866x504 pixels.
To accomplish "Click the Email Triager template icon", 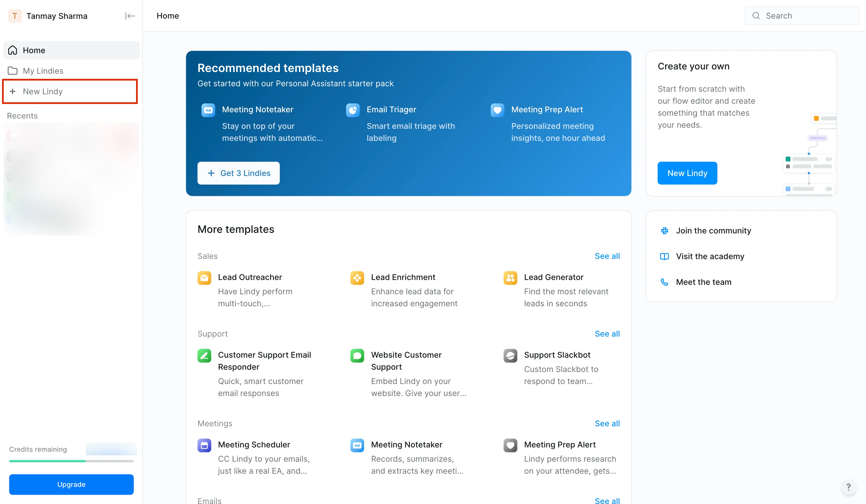I will point(353,110).
